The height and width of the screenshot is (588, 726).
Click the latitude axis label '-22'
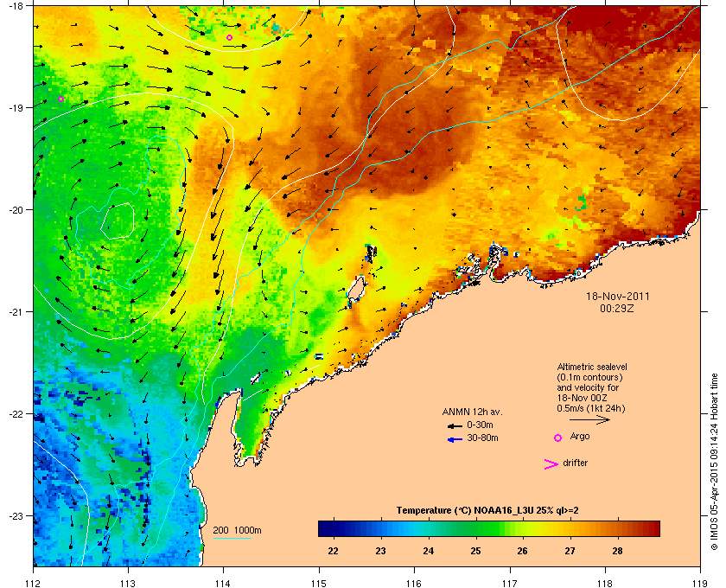17,414
